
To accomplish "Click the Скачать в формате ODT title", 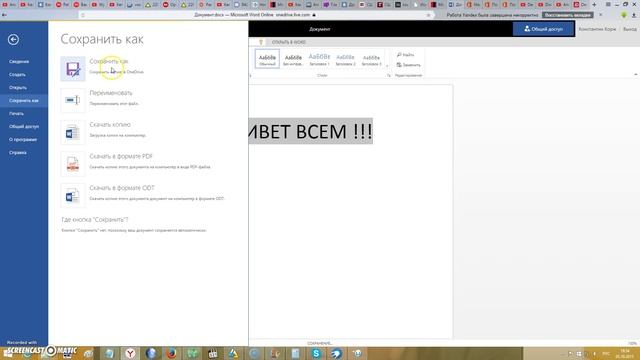I will (x=122, y=188).
